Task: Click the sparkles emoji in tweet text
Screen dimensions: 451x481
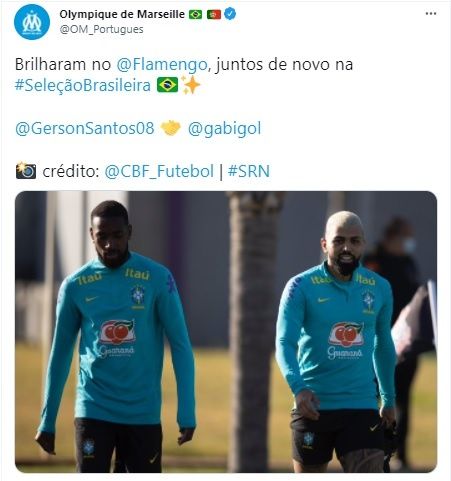Action: (191, 85)
